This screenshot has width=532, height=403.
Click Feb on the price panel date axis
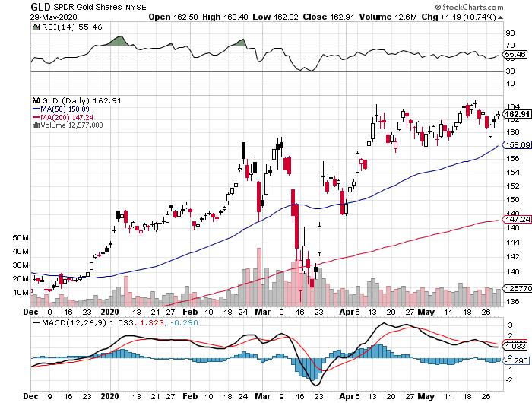190,312
